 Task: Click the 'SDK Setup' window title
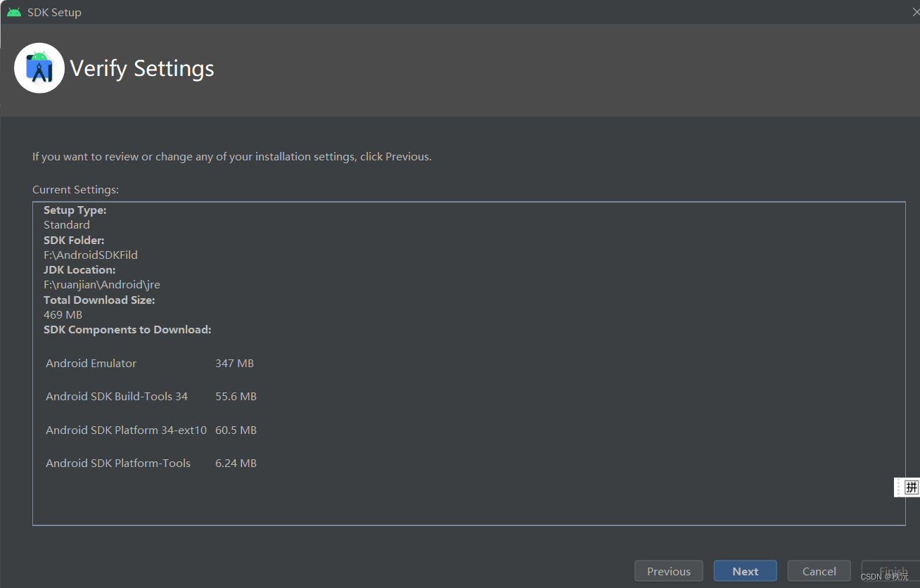pos(54,12)
